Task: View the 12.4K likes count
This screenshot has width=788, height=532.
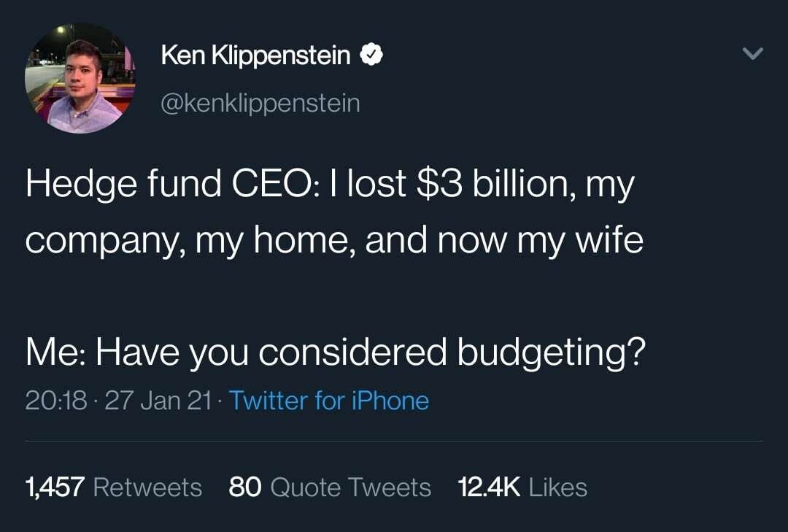Action: 489,487
